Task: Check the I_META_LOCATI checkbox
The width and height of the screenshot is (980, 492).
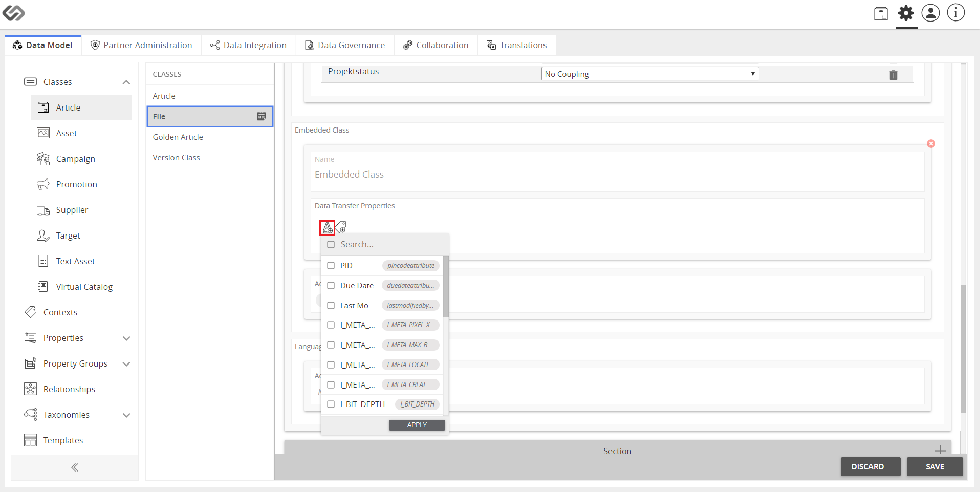Action: tap(331, 365)
